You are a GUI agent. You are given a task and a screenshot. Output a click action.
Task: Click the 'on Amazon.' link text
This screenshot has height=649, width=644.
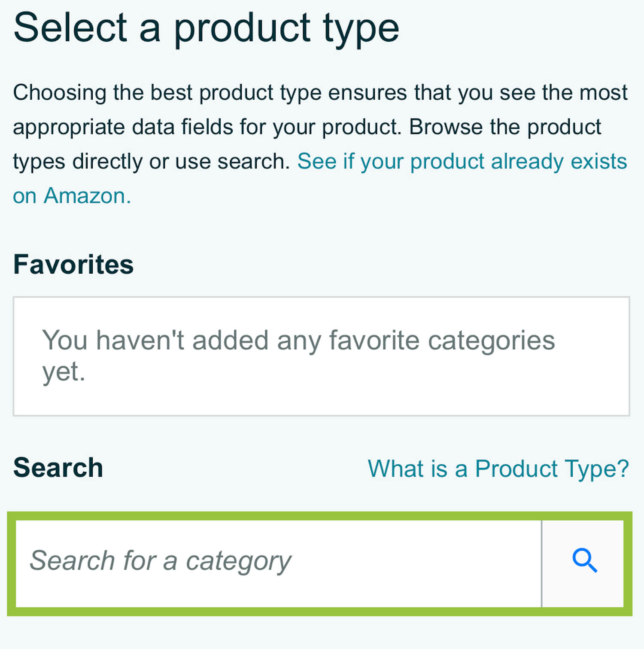(x=72, y=196)
